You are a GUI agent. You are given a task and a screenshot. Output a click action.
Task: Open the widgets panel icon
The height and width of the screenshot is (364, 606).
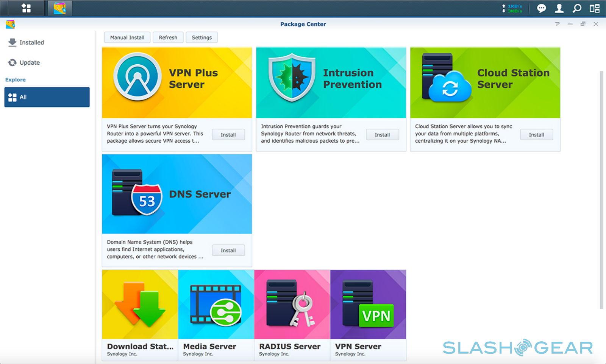click(x=595, y=8)
